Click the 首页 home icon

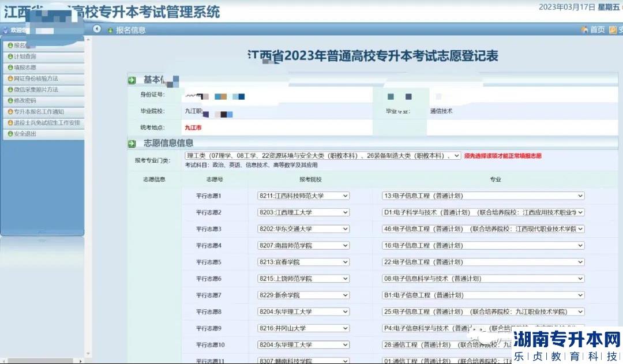584,30
